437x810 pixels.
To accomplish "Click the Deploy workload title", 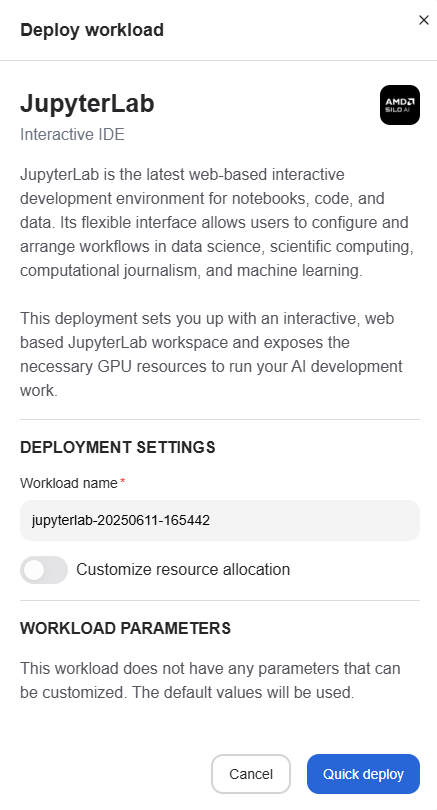I will pyautogui.click(x=92, y=30).
